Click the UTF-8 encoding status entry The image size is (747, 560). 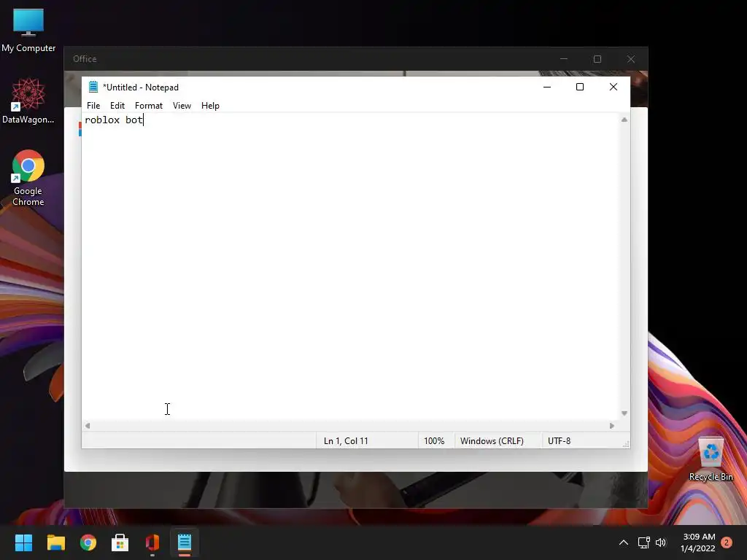560,441
